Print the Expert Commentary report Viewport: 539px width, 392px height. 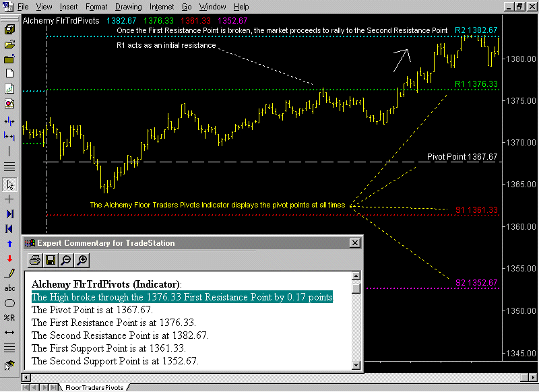click(x=35, y=260)
